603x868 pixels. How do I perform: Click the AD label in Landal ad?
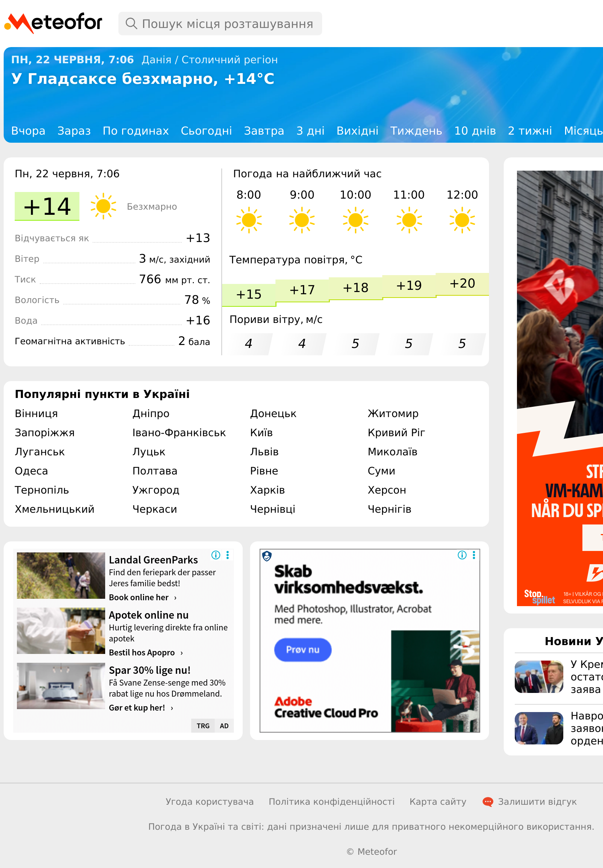[x=224, y=726]
